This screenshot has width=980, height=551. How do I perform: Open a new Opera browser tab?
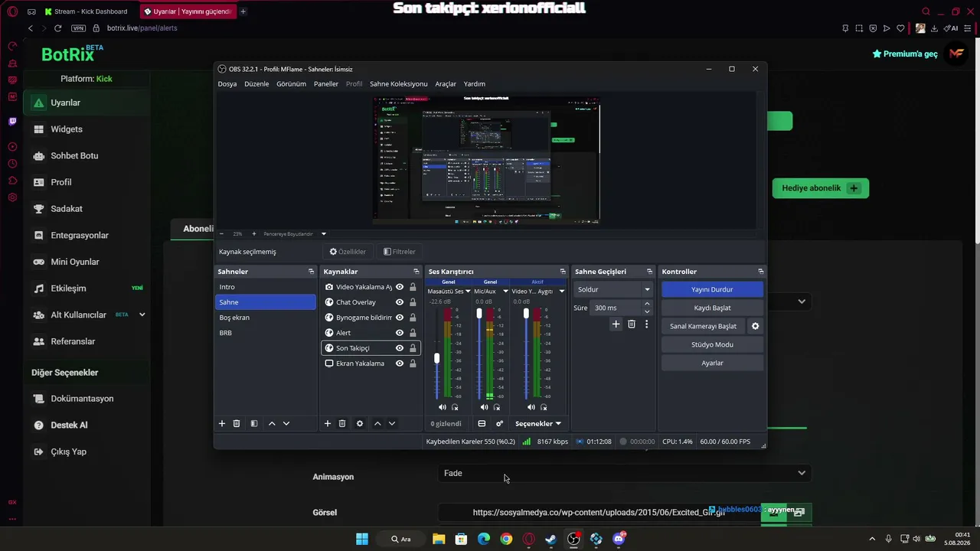click(243, 11)
